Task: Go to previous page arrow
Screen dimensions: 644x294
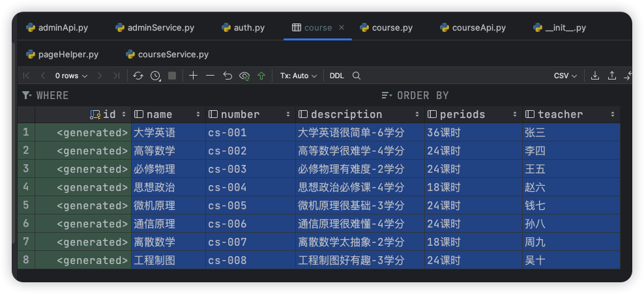Action: 43,76
